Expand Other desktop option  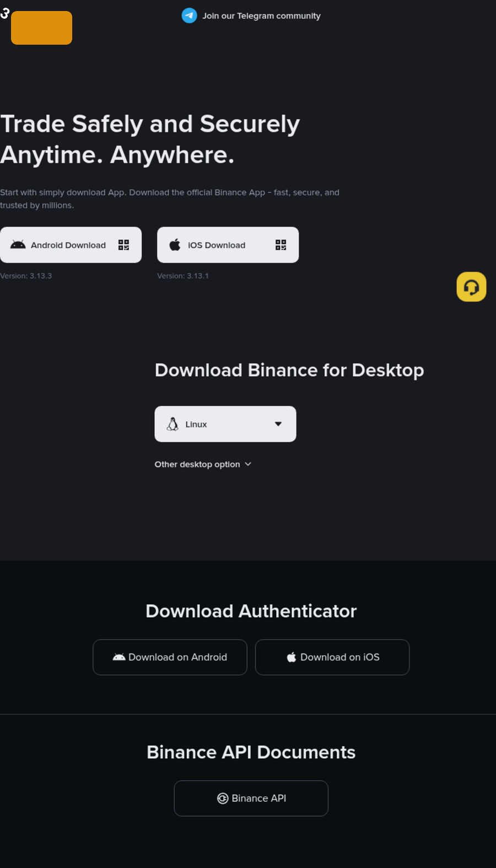point(197,464)
